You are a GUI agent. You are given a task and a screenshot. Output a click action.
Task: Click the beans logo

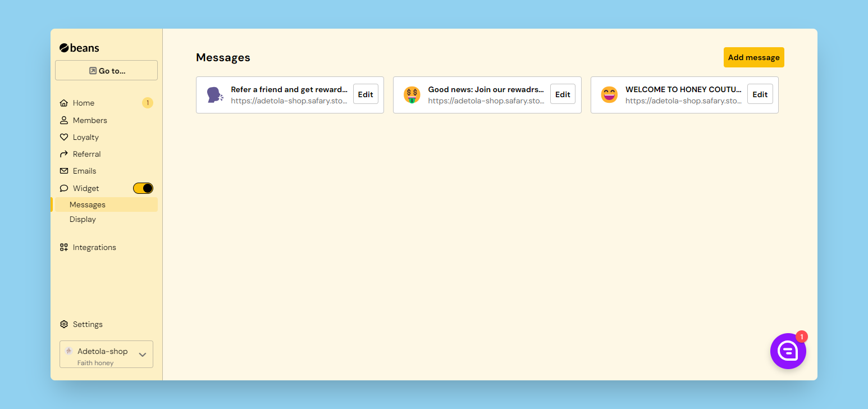pyautogui.click(x=79, y=48)
